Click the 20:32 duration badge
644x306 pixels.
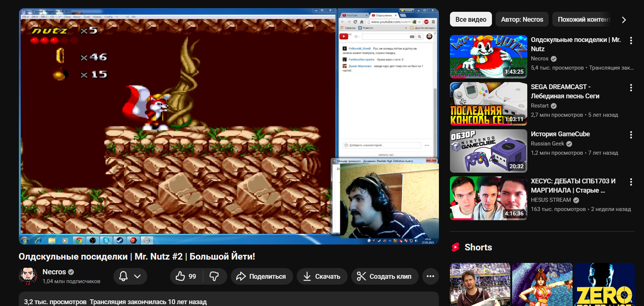pos(516,166)
